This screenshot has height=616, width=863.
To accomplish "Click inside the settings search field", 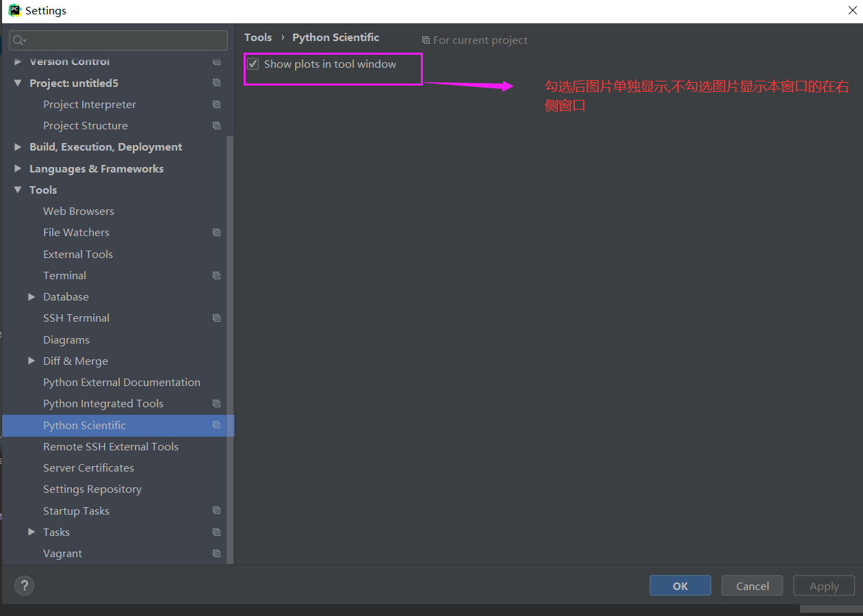I will click(116, 40).
